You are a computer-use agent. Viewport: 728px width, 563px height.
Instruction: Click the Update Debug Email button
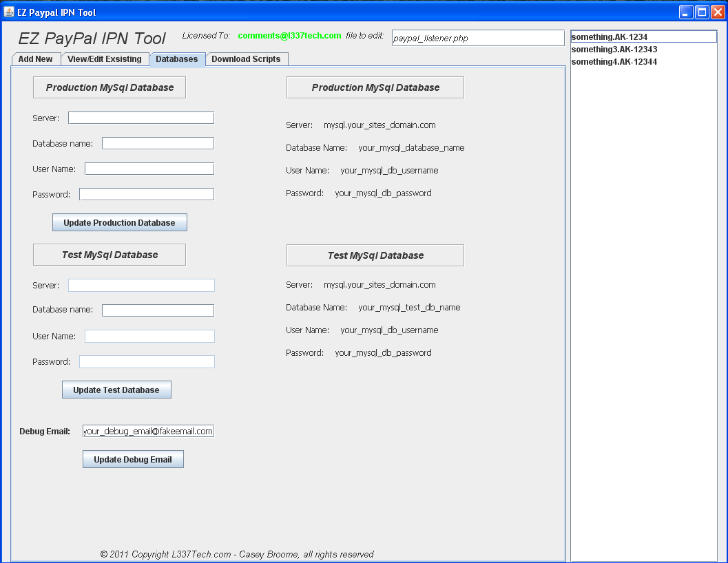[x=133, y=459]
